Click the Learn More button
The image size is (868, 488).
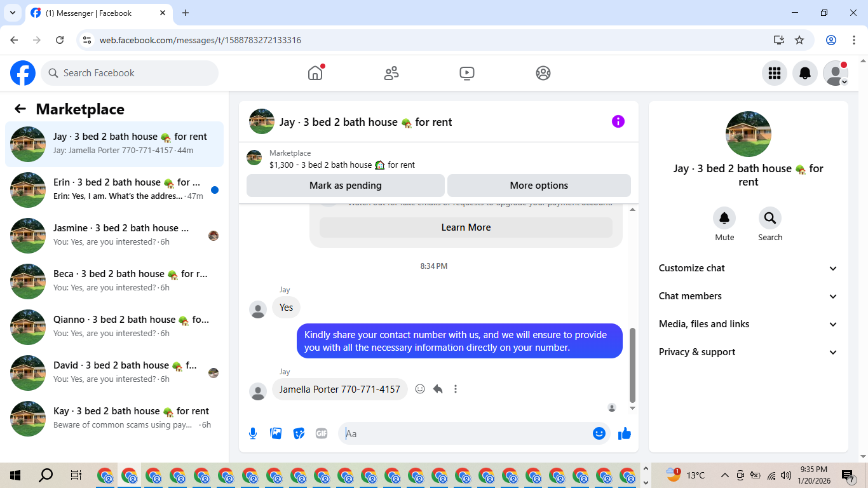[466, 227]
